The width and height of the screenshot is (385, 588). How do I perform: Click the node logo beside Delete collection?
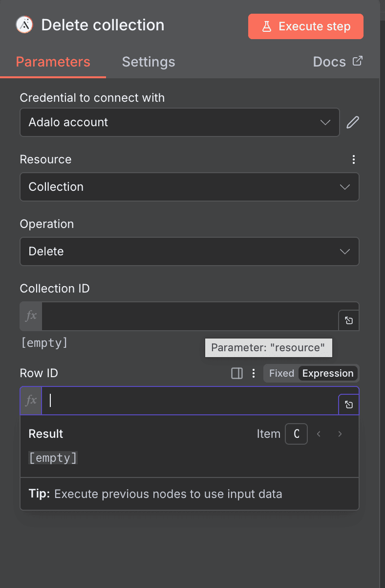[23, 24]
